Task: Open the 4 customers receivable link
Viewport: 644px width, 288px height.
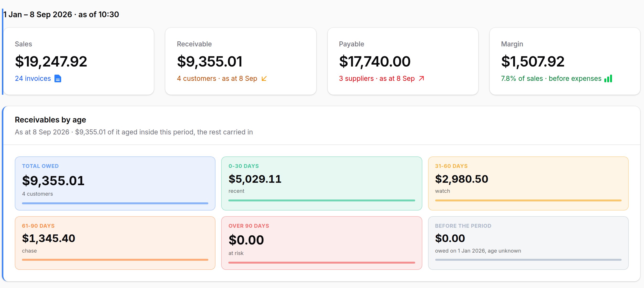Action: (217, 79)
